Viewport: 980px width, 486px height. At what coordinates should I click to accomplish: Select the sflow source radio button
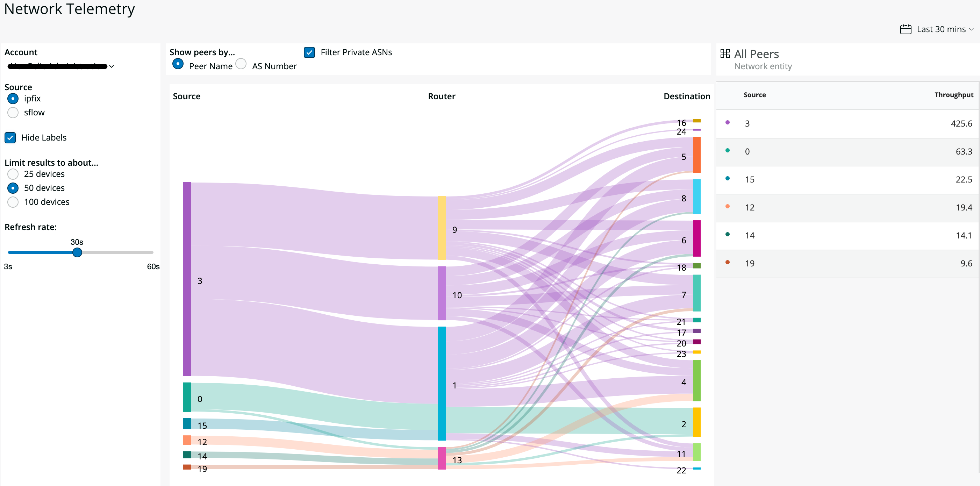(13, 113)
